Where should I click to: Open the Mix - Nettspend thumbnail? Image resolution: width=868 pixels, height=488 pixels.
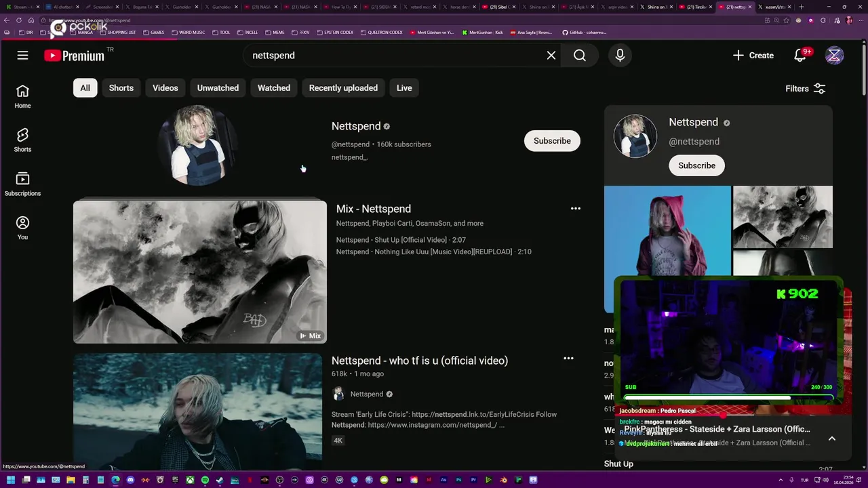[200, 272]
